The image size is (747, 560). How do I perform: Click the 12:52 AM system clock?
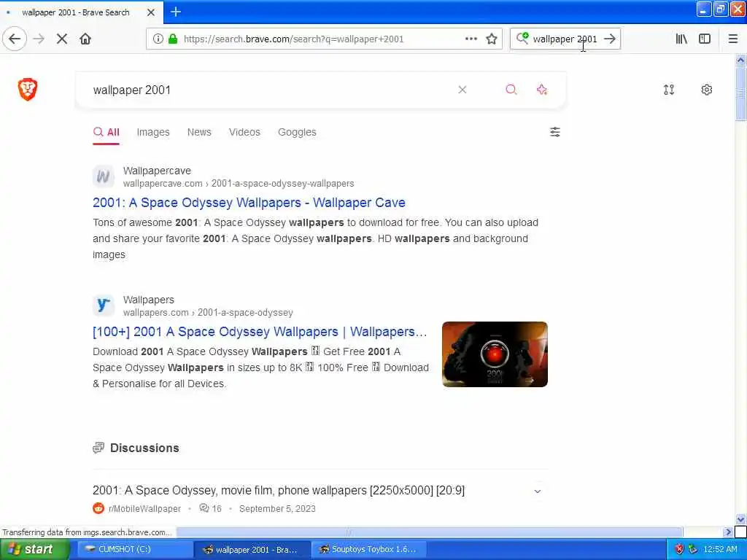[x=720, y=549]
